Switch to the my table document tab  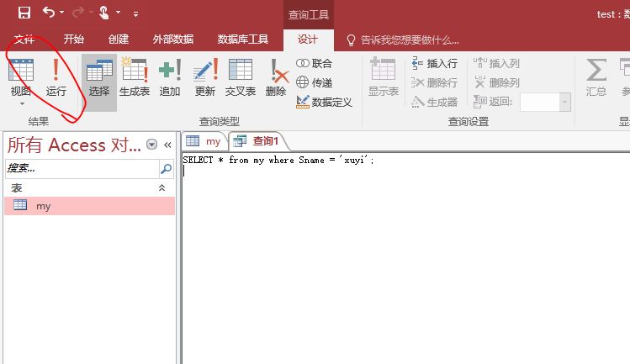tap(204, 141)
